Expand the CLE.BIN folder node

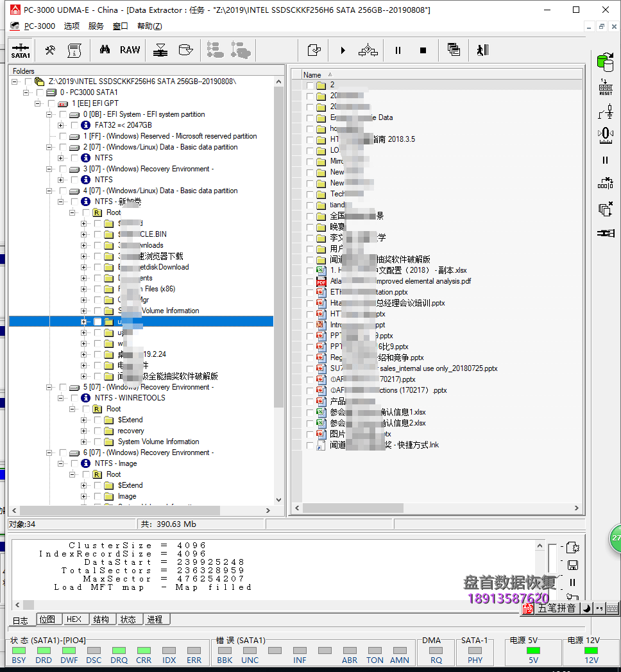(83, 234)
